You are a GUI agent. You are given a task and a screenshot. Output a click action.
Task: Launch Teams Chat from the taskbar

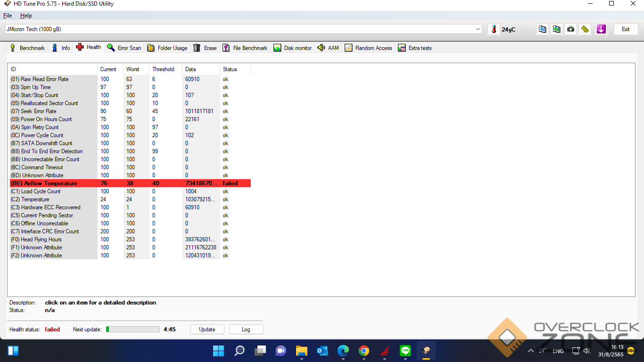(x=281, y=351)
